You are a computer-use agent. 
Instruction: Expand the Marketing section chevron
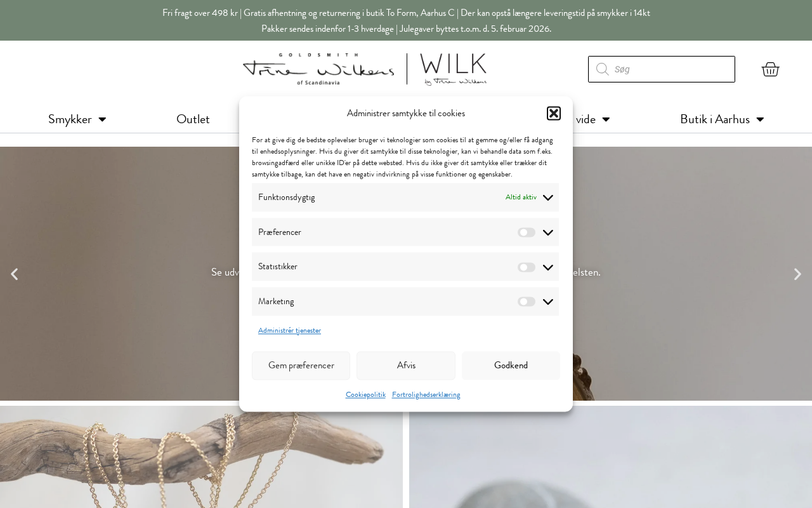click(548, 302)
